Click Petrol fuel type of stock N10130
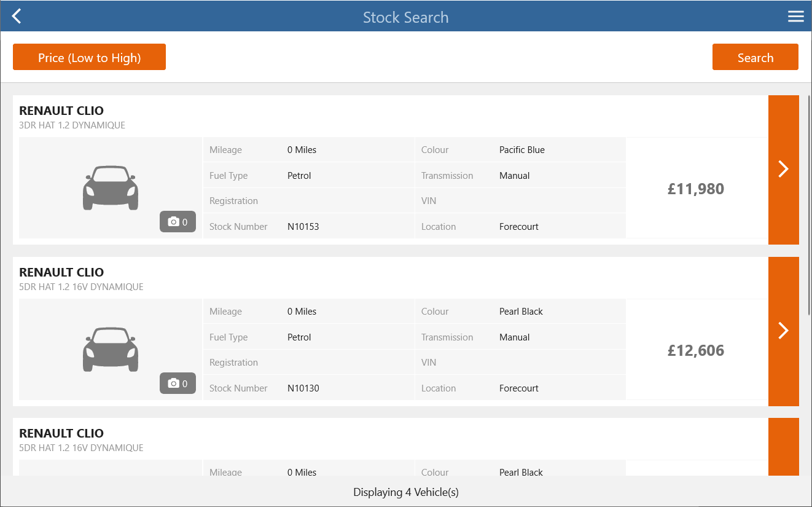Image resolution: width=812 pixels, height=507 pixels. [x=299, y=337]
